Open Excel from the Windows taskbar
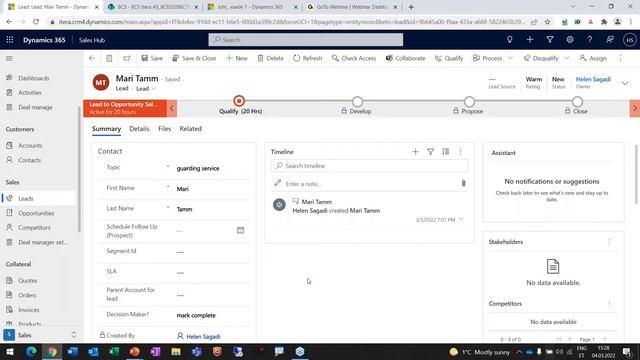The image size is (640, 360). pyautogui.click(x=114, y=351)
